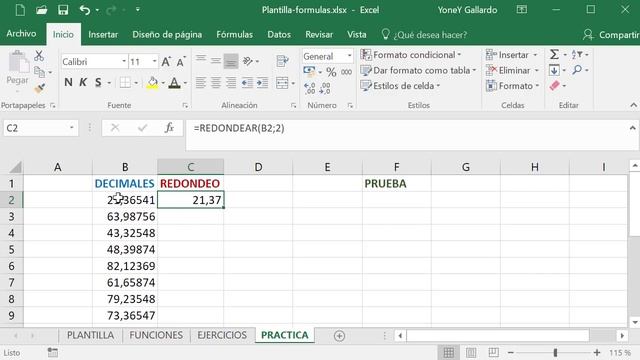The width and height of the screenshot is (640, 360).
Task: Click the decrease decimals icon
Action: pyautogui.click(x=325, y=88)
